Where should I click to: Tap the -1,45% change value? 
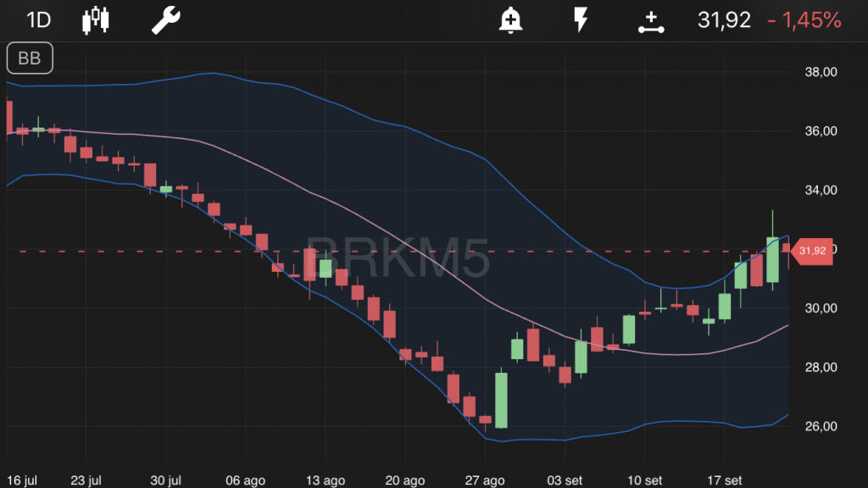pos(804,20)
